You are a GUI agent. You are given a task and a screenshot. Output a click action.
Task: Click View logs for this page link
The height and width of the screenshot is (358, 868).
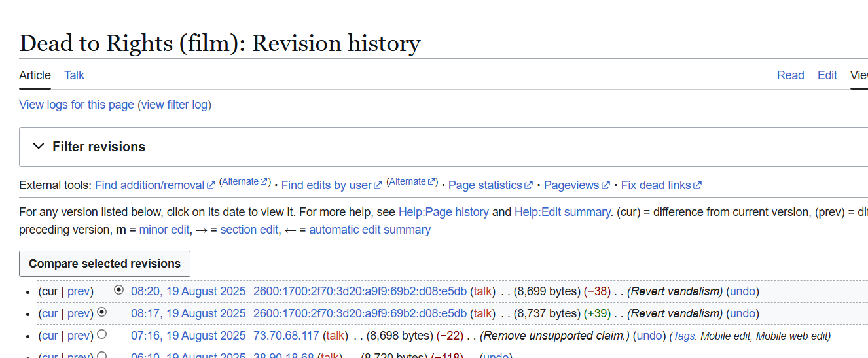coord(77,105)
